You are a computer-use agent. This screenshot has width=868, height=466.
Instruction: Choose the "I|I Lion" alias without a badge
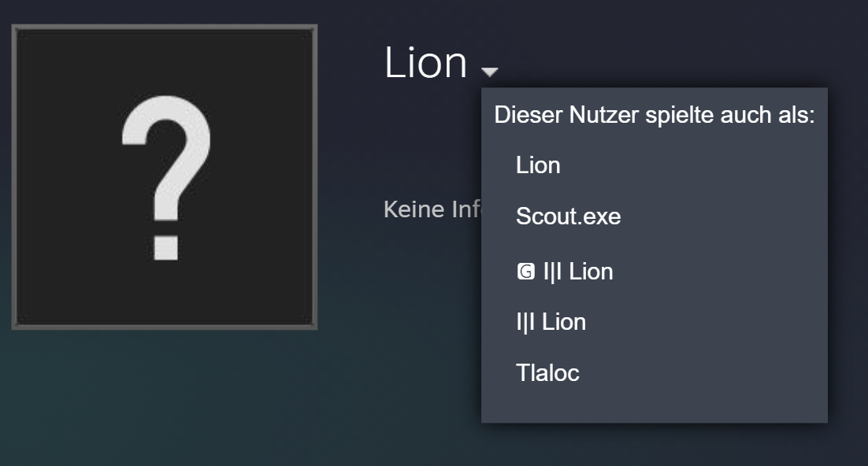point(551,322)
